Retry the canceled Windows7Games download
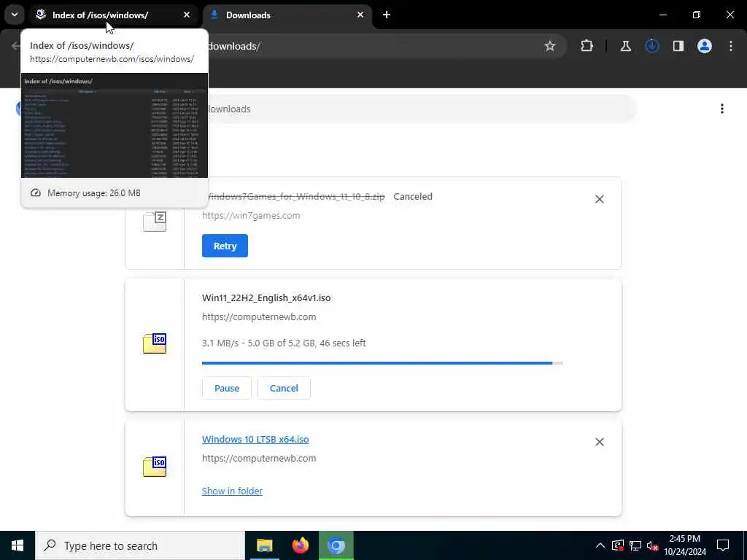The width and height of the screenshot is (747, 560). click(x=225, y=246)
